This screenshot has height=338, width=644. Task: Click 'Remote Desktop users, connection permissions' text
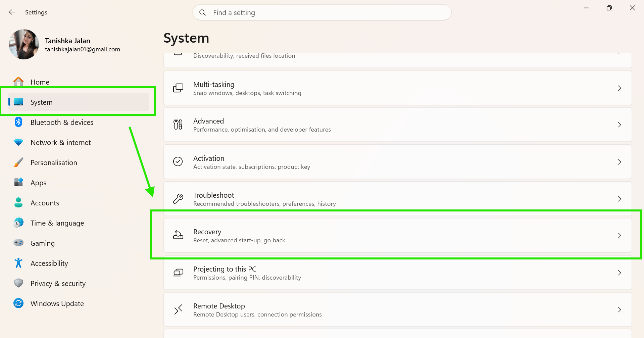pos(257,315)
